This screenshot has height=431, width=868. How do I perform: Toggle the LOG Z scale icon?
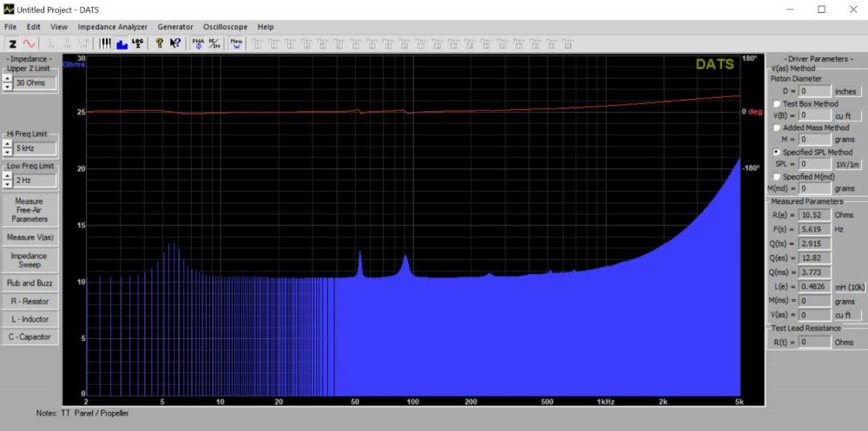(136, 43)
